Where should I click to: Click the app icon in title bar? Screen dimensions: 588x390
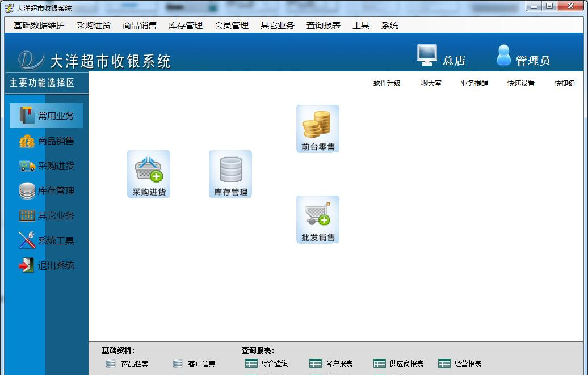[x=9, y=8]
